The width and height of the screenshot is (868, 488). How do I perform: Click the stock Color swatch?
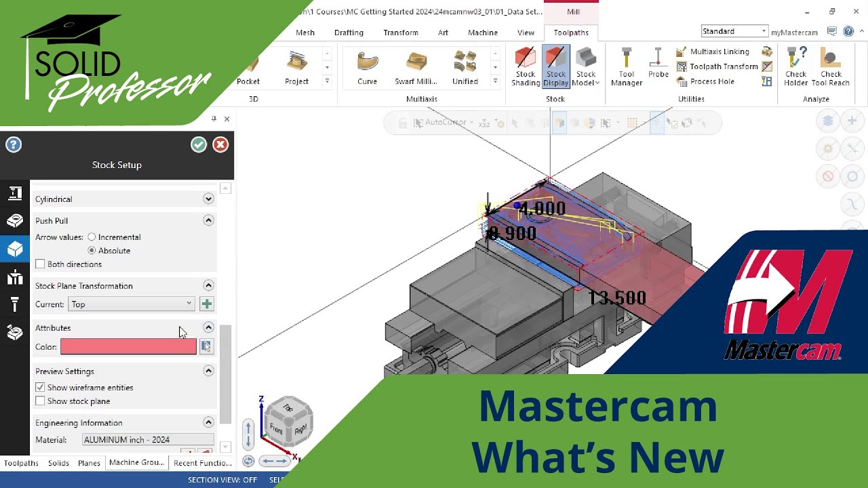128,347
